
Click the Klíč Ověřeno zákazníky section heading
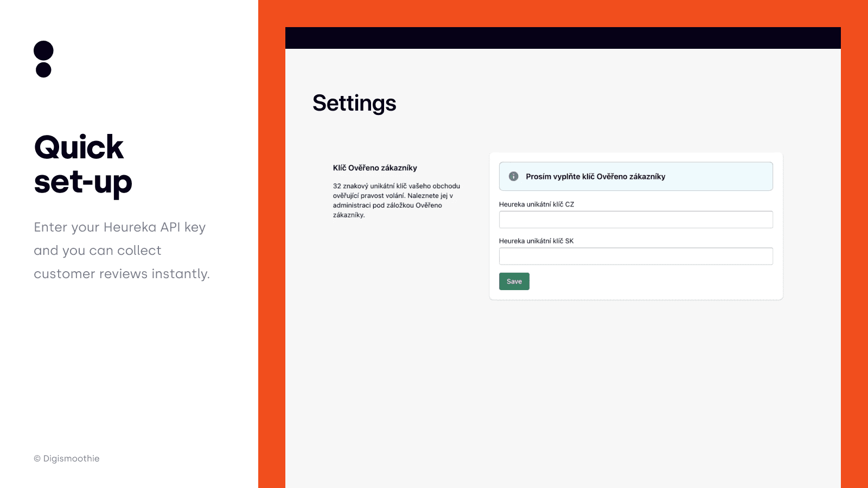pos(375,168)
